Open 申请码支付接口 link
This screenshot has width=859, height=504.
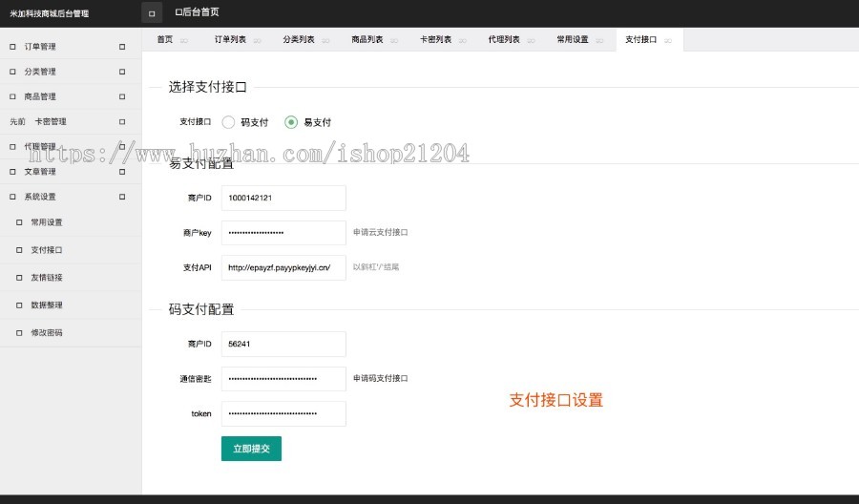380,378
